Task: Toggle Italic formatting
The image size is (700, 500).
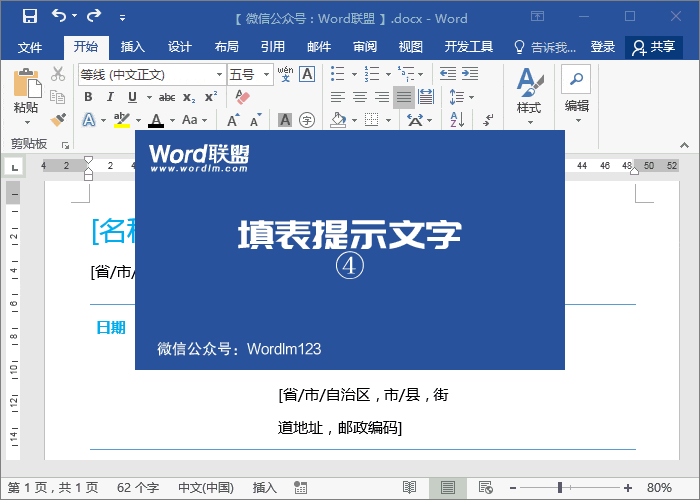Action: pos(110,97)
